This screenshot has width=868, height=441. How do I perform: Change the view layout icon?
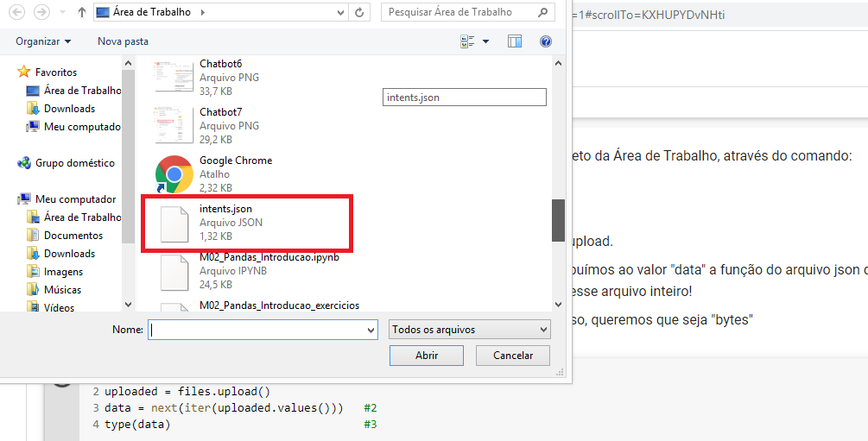[x=468, y=41]
